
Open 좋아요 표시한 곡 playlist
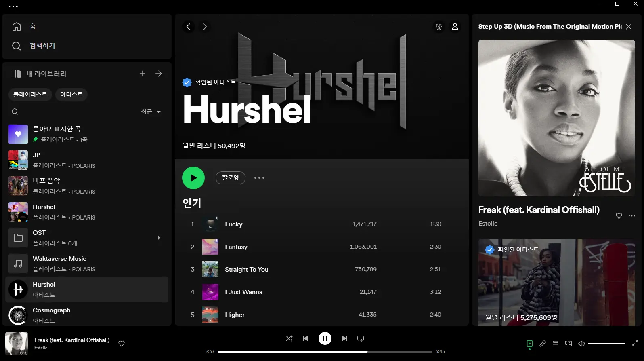tap(87, 134)
